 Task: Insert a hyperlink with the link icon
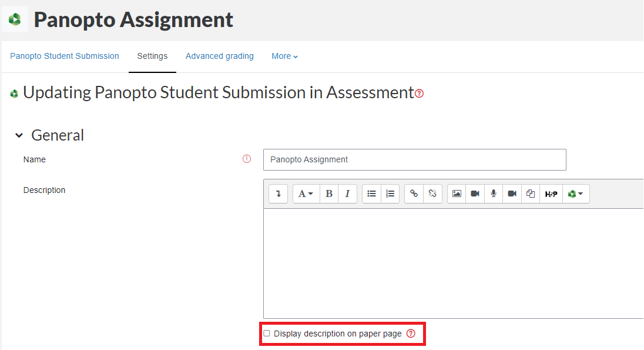pos(414,194)
